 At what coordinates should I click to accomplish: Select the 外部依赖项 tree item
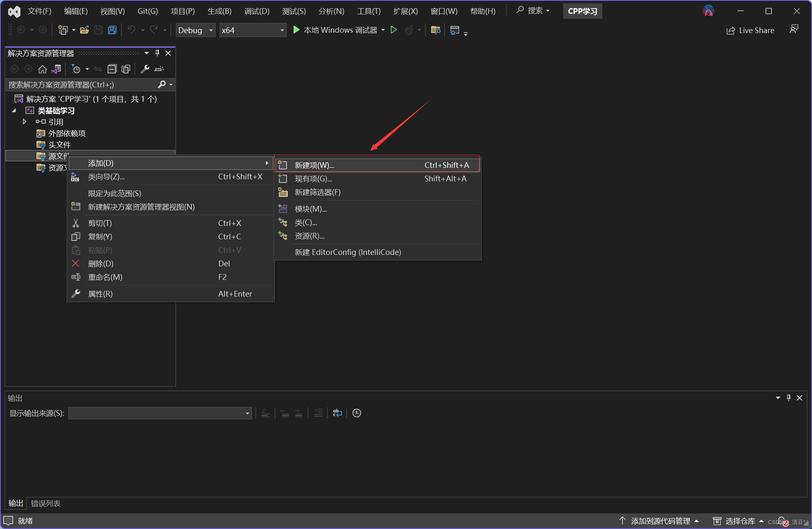[67, 133]
